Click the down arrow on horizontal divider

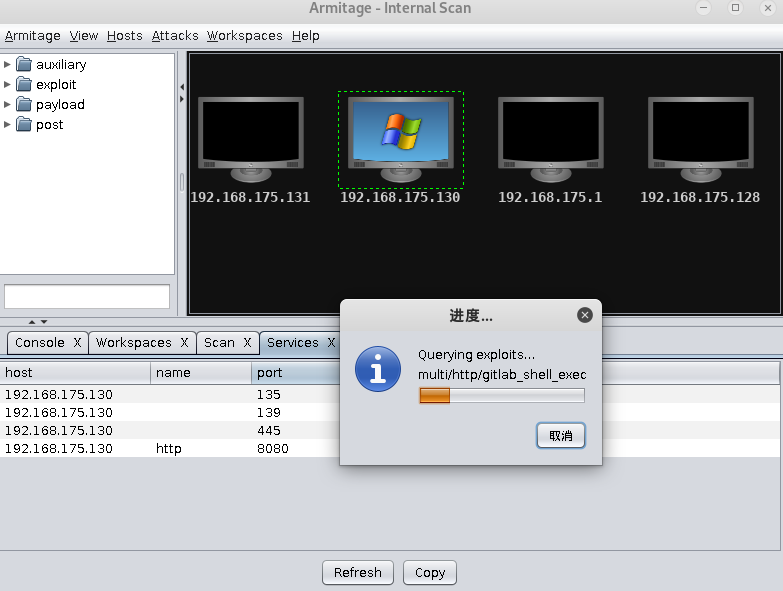44,322
